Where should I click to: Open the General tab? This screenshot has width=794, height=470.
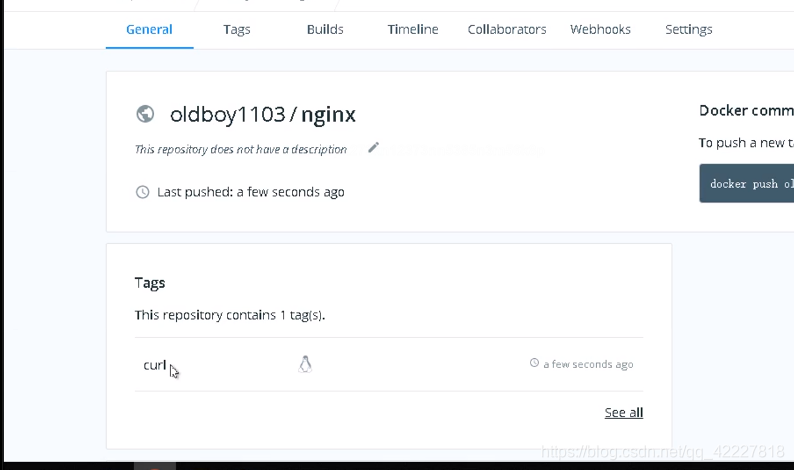(x=149, y=29)
